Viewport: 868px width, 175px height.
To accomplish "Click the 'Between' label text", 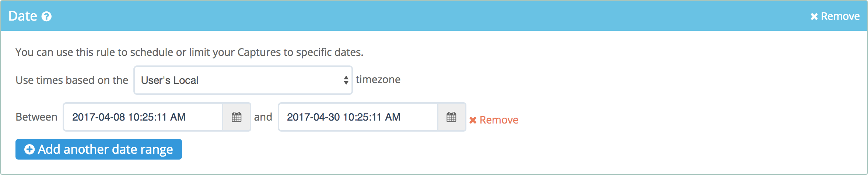I will point(36,117).
